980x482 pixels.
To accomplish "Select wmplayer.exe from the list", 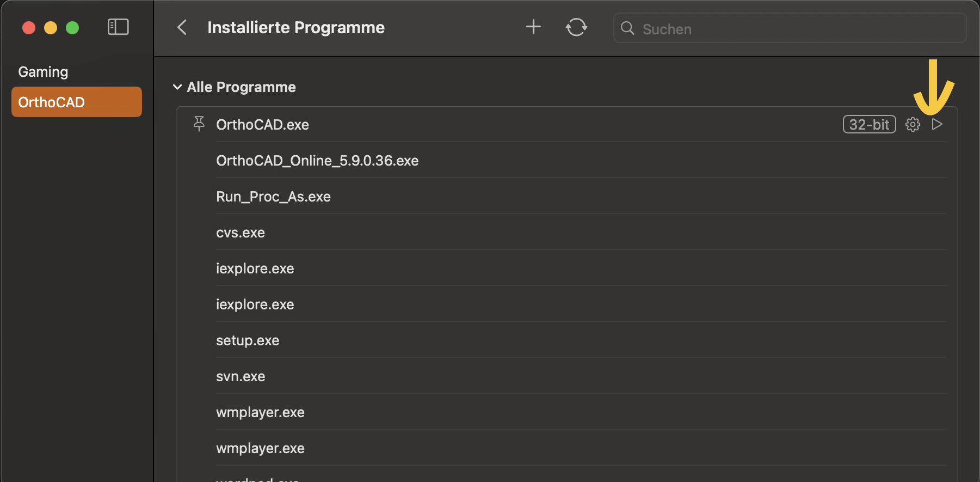I will click(x=260, y=412).
